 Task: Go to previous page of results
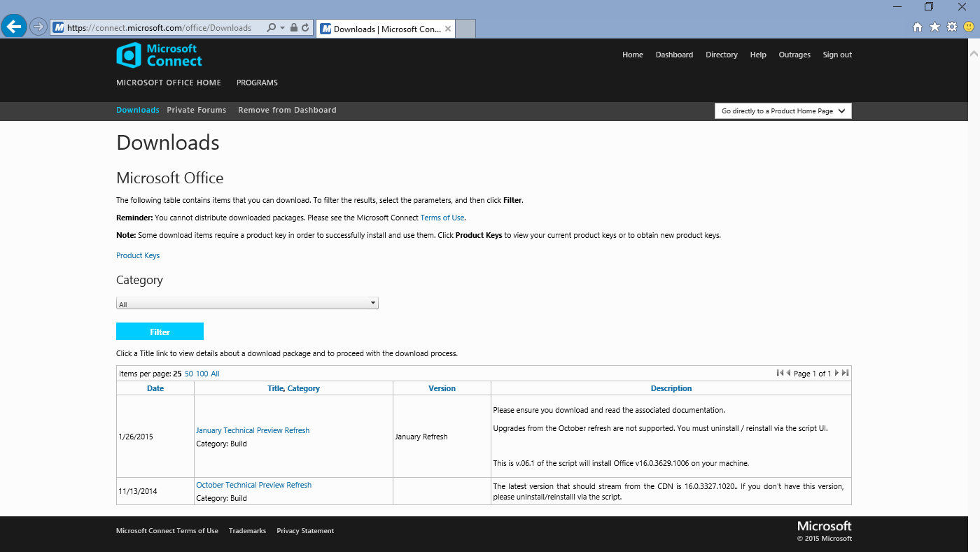[x=788, y=373]
